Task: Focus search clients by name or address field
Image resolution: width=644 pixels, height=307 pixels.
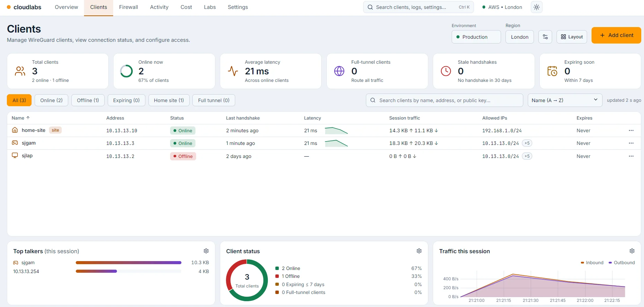Action: pyautogui.click(x=444, y=100)
